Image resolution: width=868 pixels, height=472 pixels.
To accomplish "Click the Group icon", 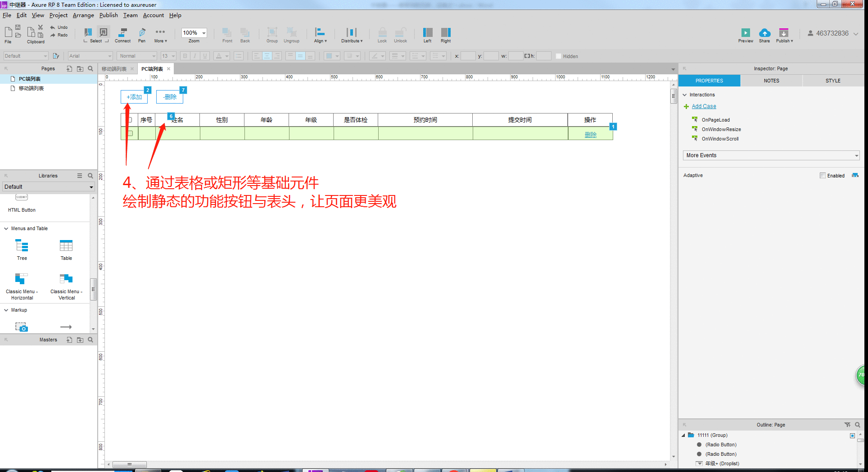I will coord(272,32).
